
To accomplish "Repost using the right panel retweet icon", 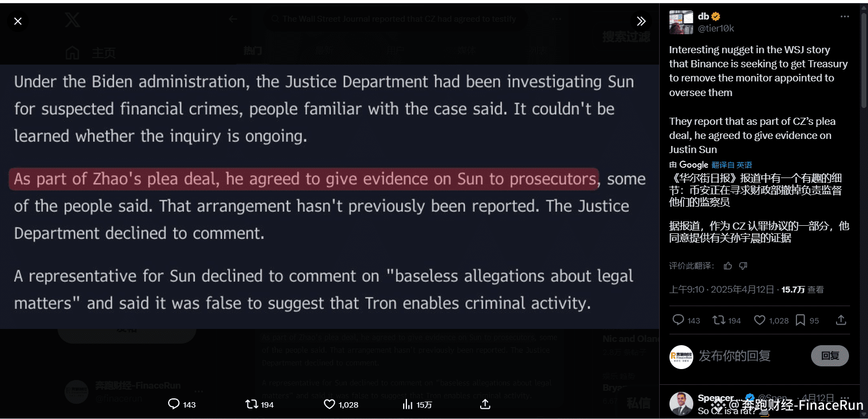I will point(719,320).
